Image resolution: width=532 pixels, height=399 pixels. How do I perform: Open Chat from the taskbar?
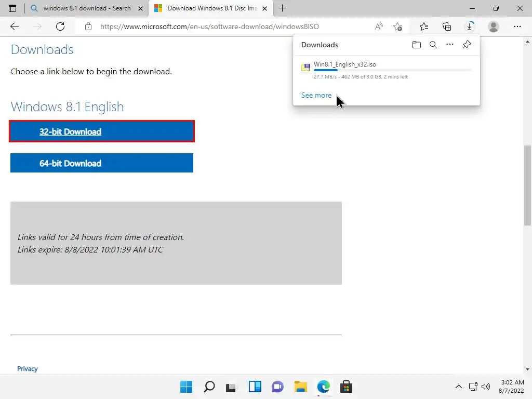(x=277, y=387)
